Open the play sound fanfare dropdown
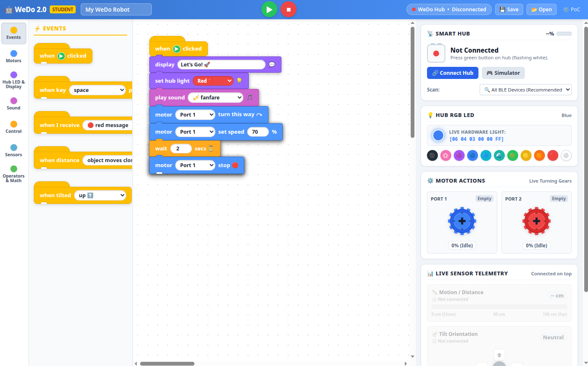 pyautogui.click(x=215, y=97)
